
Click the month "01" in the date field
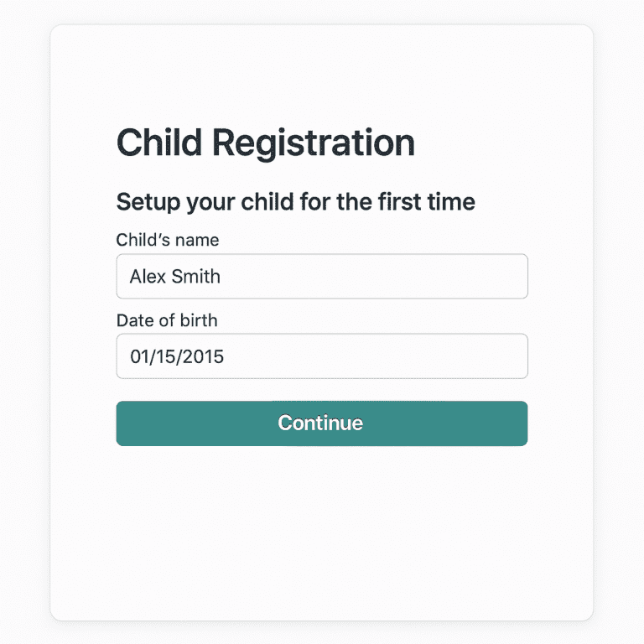pyautogui.click(x=138, y=356)
